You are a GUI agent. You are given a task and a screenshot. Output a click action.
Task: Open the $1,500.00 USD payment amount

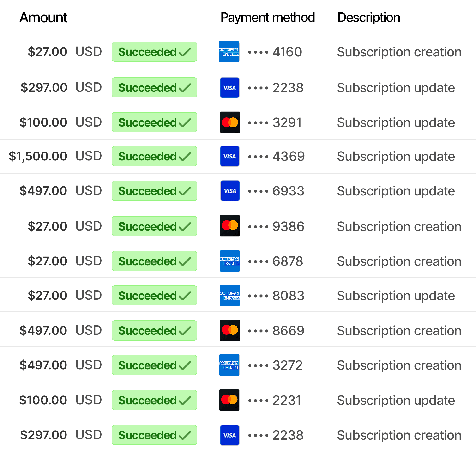(38, 156)
